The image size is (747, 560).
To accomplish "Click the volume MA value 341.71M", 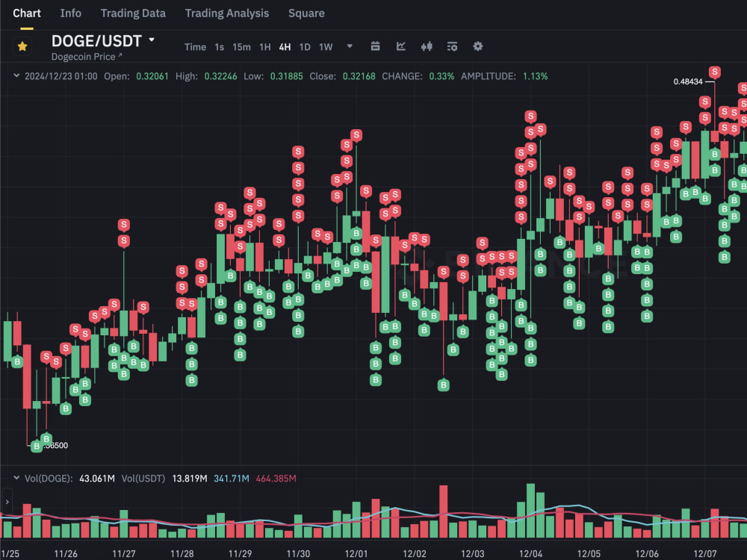I will point(231,478).
